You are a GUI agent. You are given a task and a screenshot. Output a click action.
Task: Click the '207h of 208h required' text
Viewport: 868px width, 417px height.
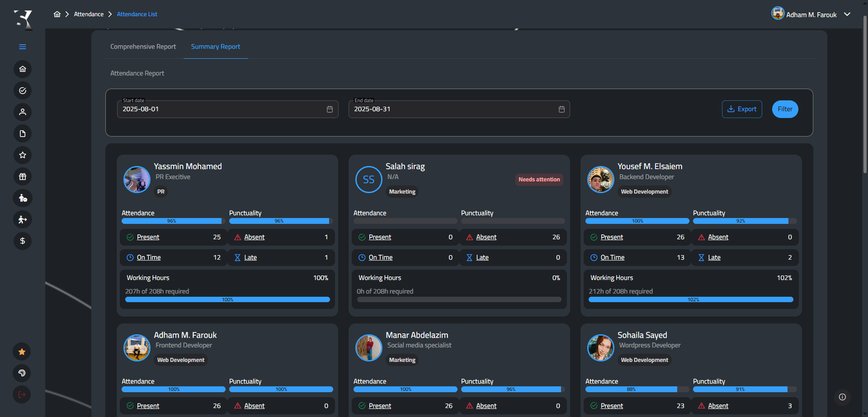157,292
